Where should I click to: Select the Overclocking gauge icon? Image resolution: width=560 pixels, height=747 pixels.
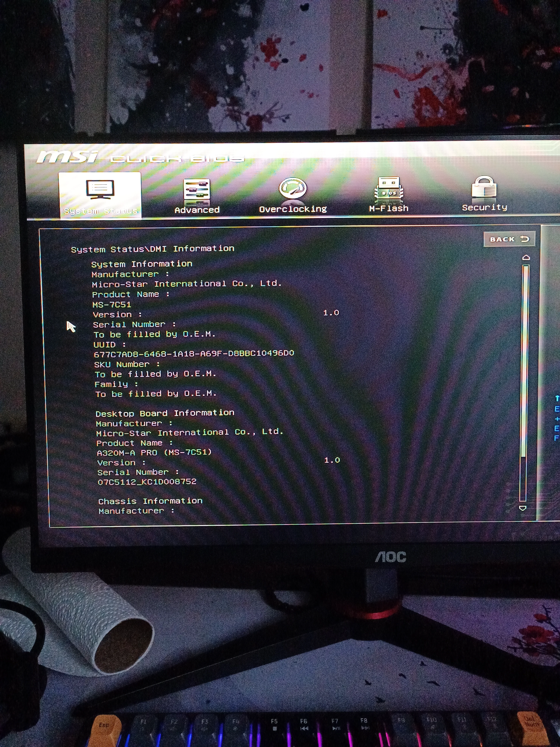coord(293,188)
